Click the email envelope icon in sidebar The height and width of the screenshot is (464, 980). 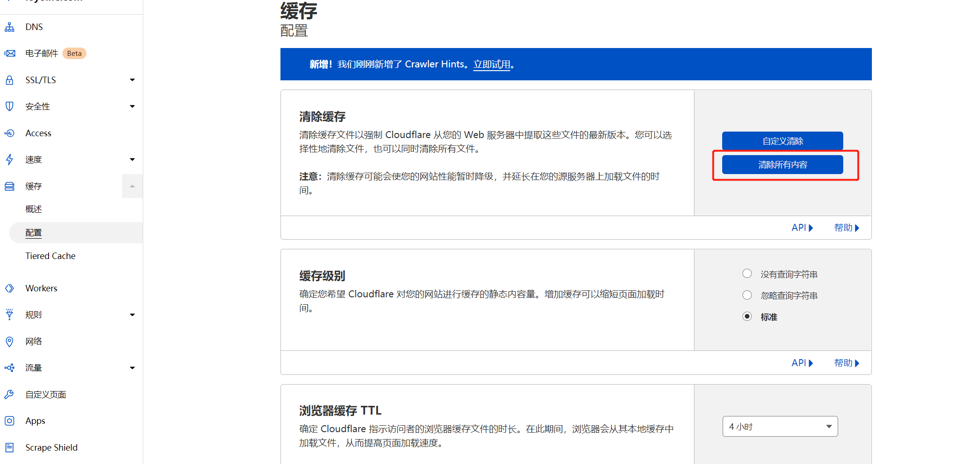click(9, 54)
